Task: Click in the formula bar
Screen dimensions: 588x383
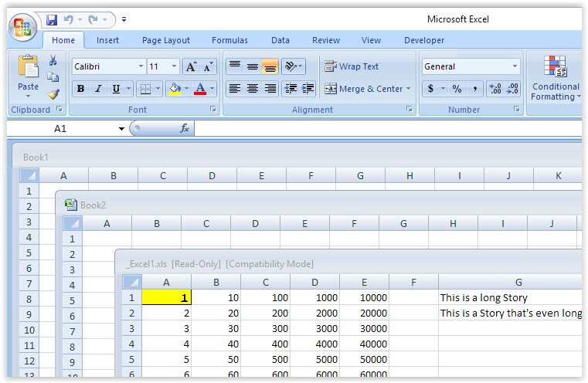Action: point(388,129)
